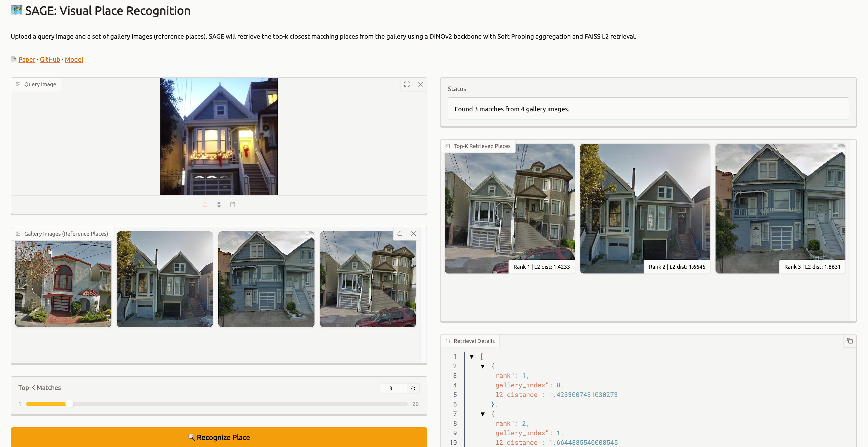Click the l2_distance value 1.6644885540008545

[583, 443]
